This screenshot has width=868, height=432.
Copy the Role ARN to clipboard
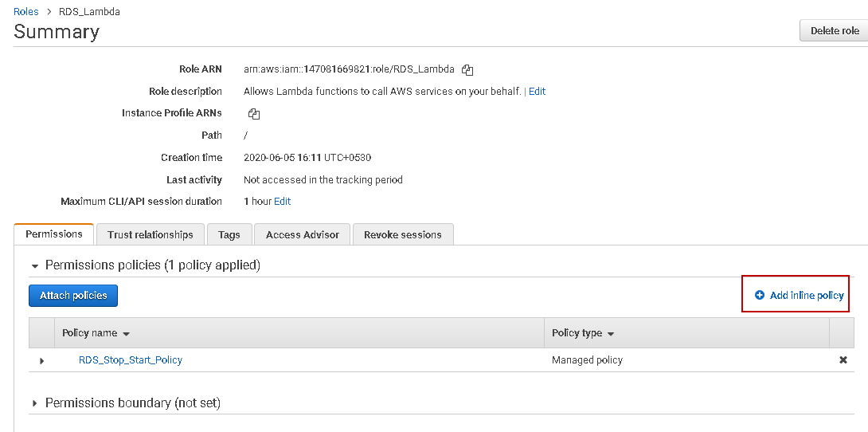pos(467,69)
